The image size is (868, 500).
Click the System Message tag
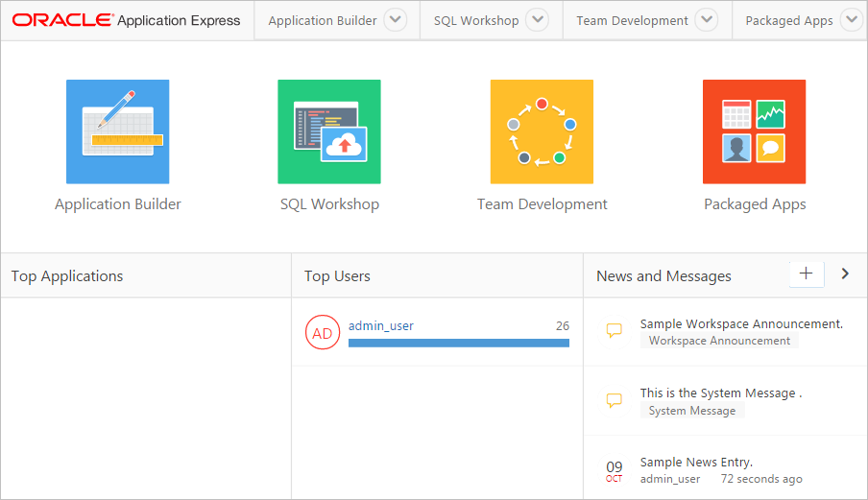pyautogui.click(x=692, y=411)
